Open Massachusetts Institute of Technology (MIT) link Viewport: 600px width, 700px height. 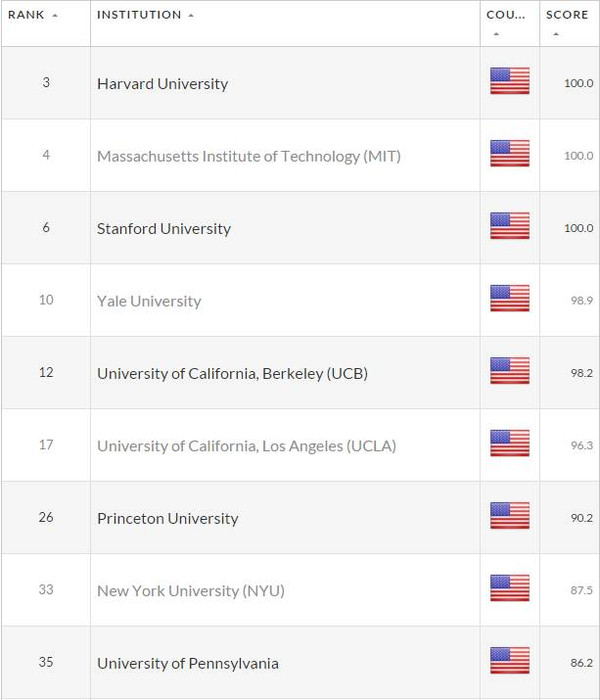(x=249, y=156)
